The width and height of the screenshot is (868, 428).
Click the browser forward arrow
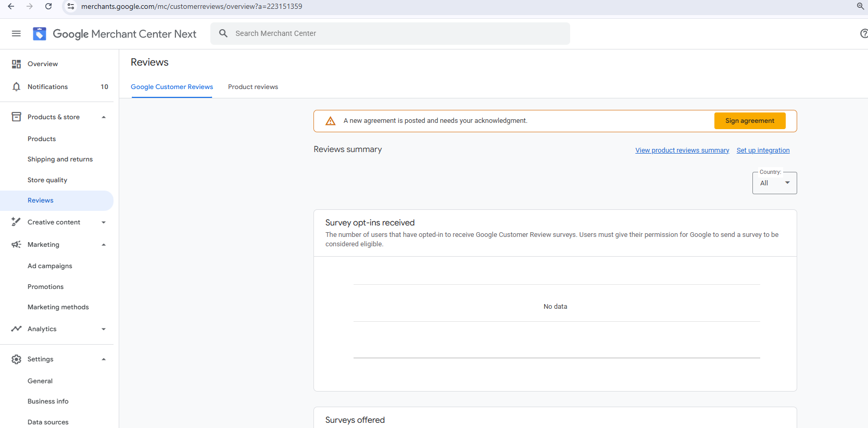coord(30,6)
